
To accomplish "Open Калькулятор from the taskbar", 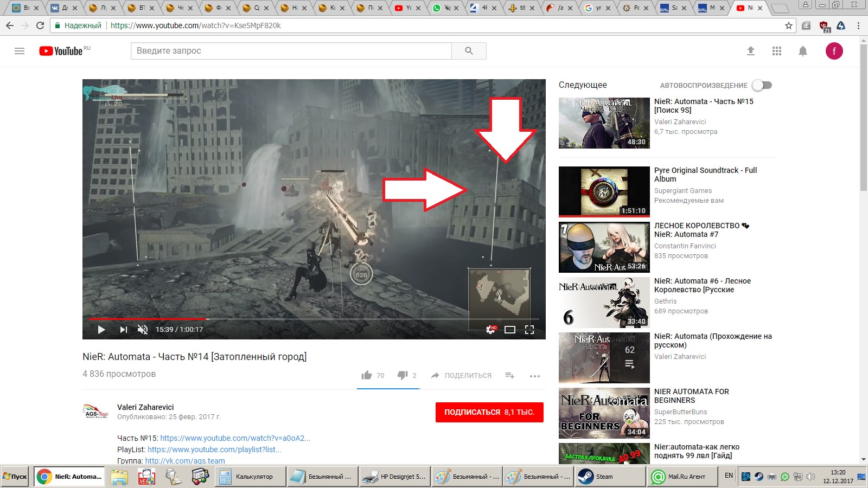I will pos(249,477).
